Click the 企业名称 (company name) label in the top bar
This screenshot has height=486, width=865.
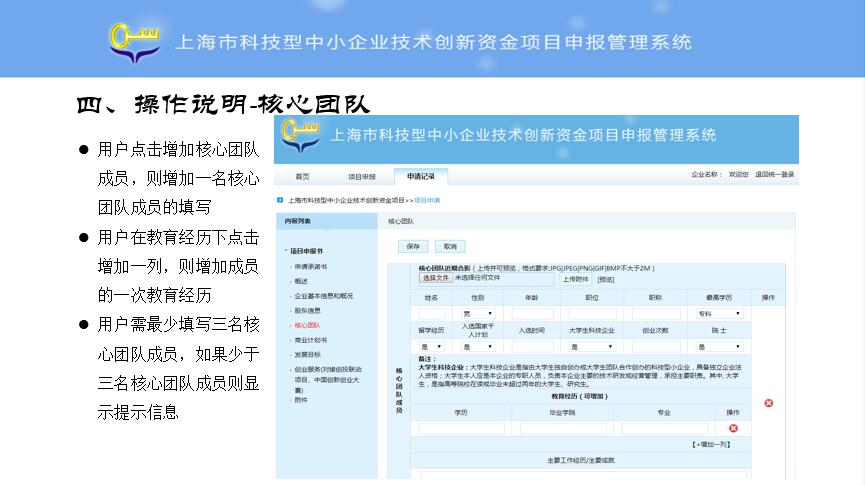pyautogui.click(x=706, y=174)
